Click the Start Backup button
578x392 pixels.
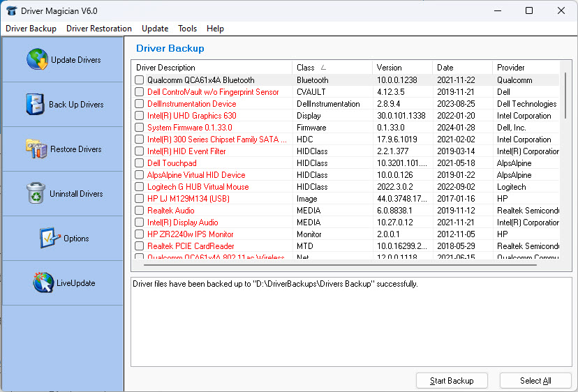pyautogui.click(x=452, y=381)
